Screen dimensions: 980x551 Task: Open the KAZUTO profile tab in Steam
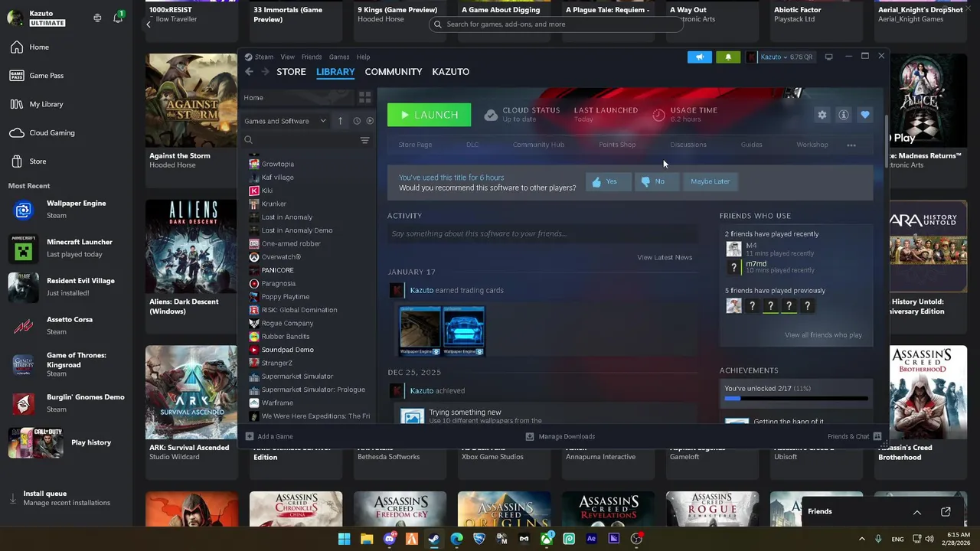(450, 72)
